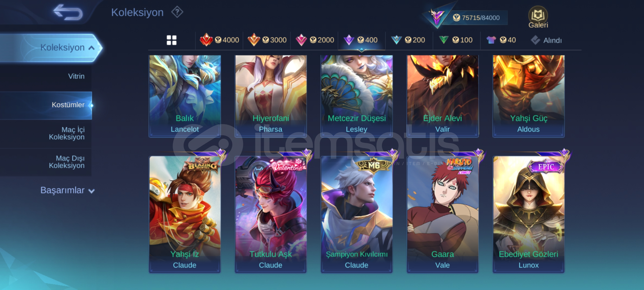The height and width of the screenshot is (290, 644).
Task: Filter by the 2000 pink gem tier
Action: point(315,40)
